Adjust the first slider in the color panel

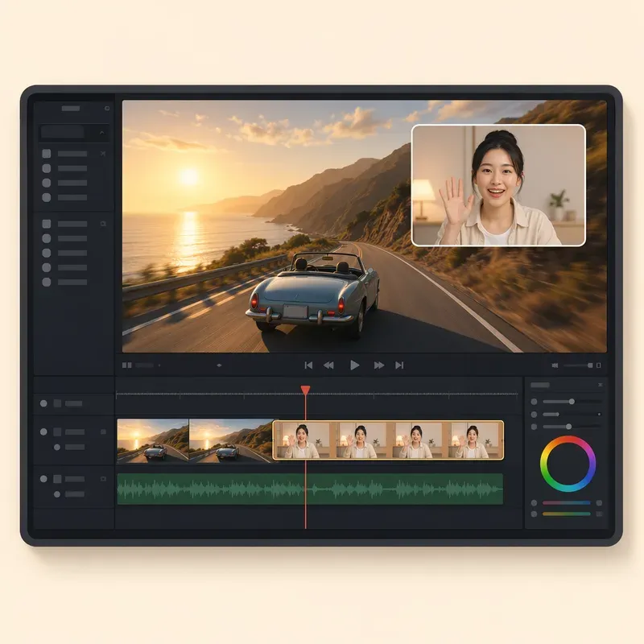click(x=572, y=401)
